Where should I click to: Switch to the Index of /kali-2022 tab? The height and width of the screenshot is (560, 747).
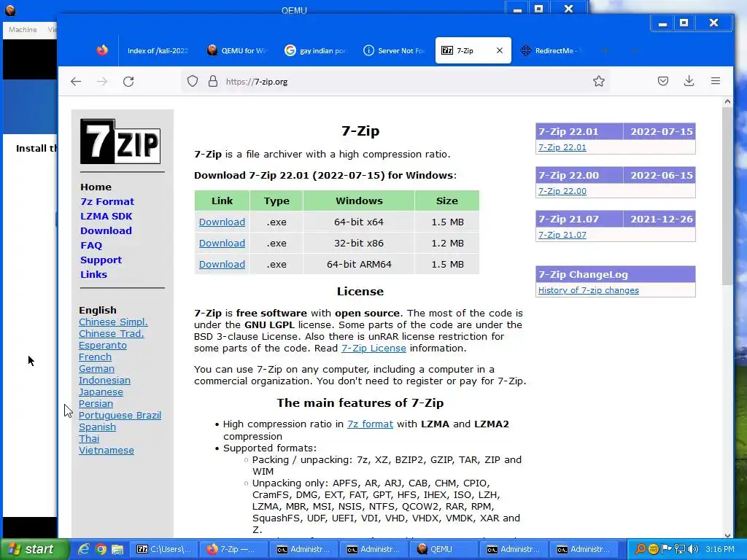click(158, 50)
